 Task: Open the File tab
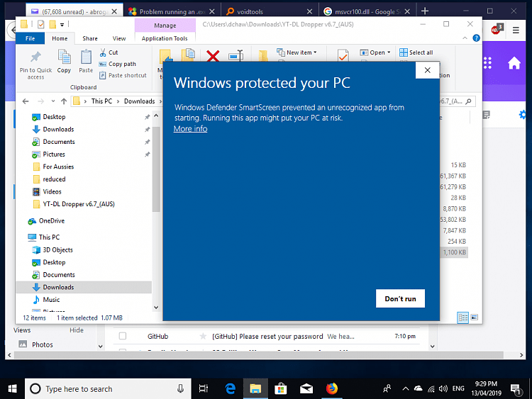[31, 38]
